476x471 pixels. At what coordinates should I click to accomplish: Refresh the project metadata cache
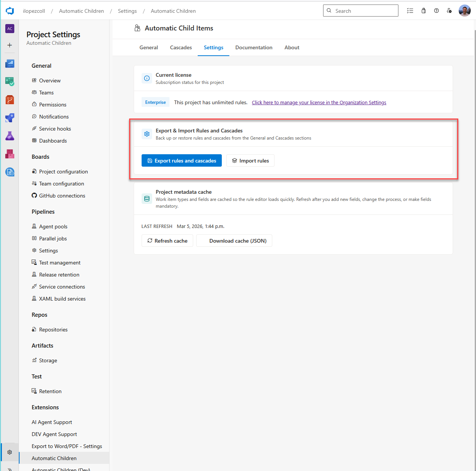tap(167, 240)
